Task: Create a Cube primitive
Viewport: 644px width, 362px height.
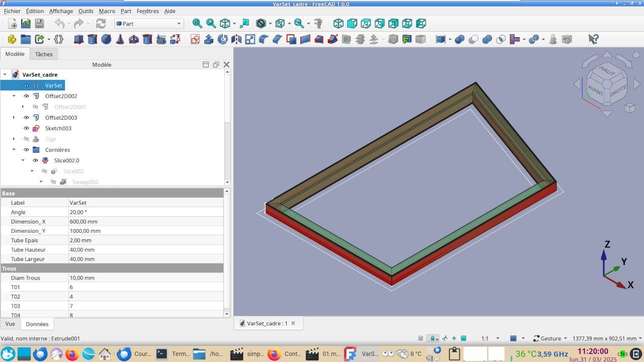Action: pos(78,39)
